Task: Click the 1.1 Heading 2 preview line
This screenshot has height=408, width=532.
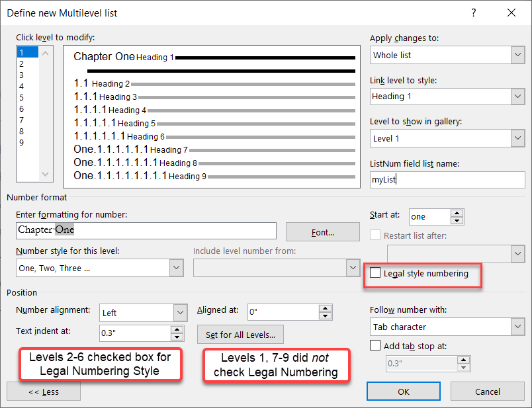Action: tap(214, 83)
